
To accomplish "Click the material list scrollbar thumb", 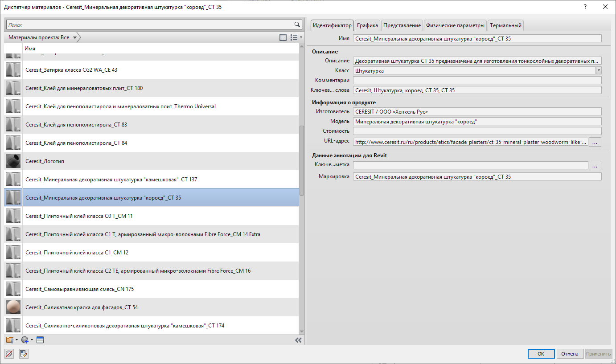I will [x=302, y=160].
